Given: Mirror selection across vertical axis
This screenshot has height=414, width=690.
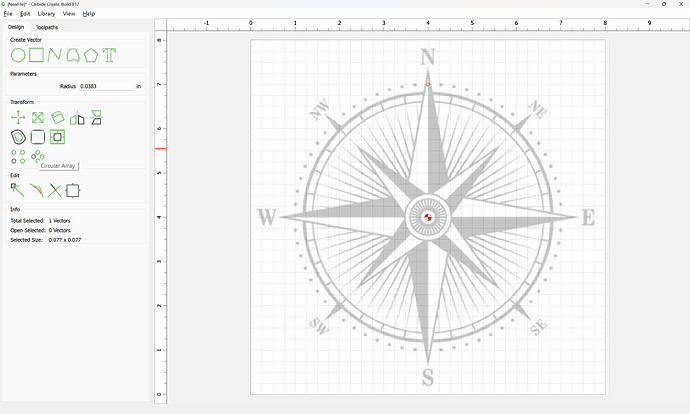Looking at the screenshot, I should [x=77, y=118].
